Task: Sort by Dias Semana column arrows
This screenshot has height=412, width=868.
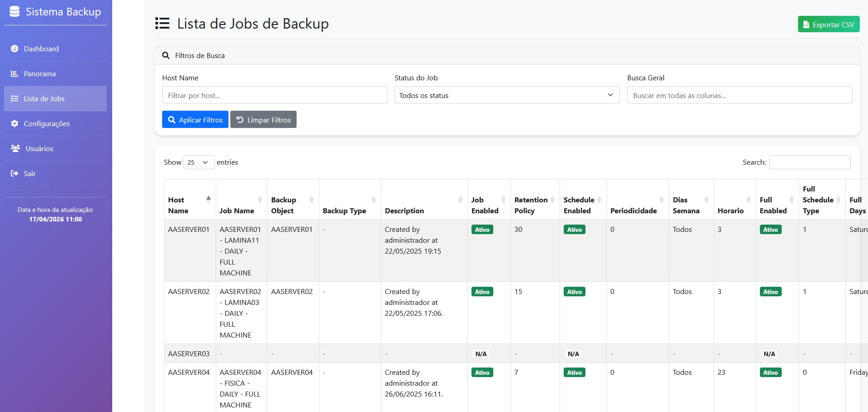Action: (706, 200)
